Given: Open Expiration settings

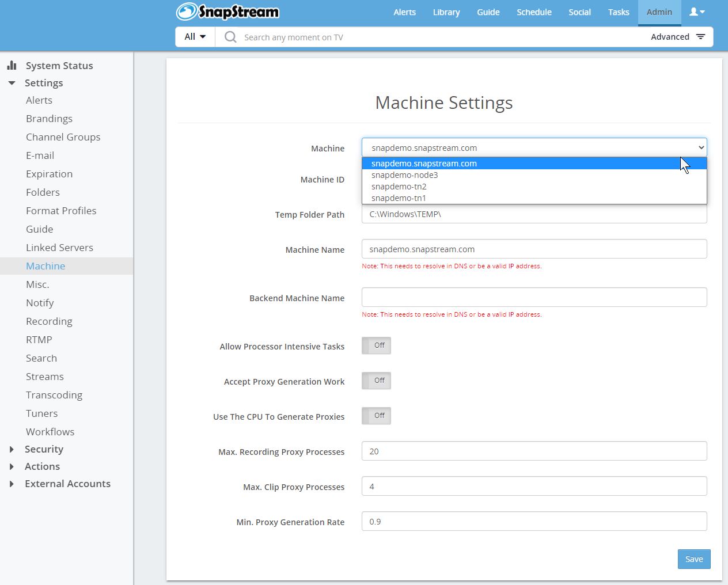Looking at the screenshot, I should click(x=49, y=174).
